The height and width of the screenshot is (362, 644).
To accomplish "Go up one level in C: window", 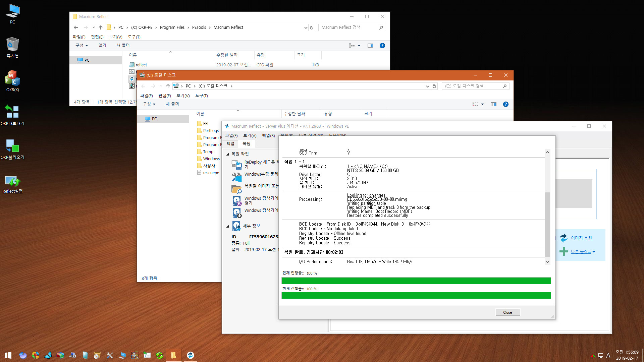I will (168, 86).
